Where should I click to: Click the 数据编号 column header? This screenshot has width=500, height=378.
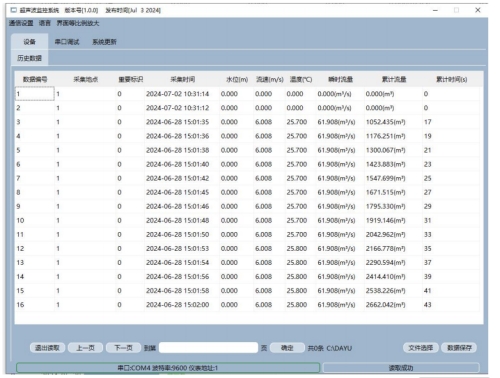(35, 79)
